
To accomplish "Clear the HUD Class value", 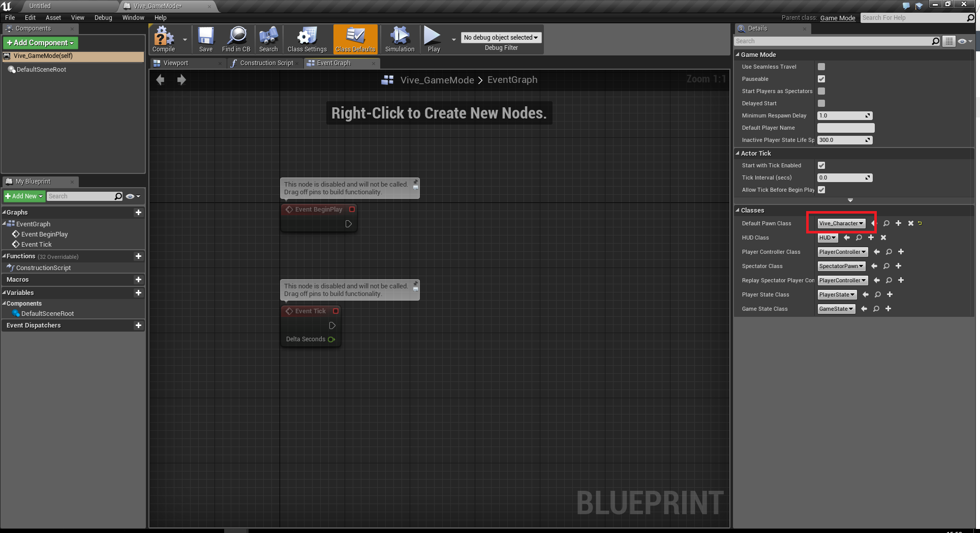I will point(883,238).
